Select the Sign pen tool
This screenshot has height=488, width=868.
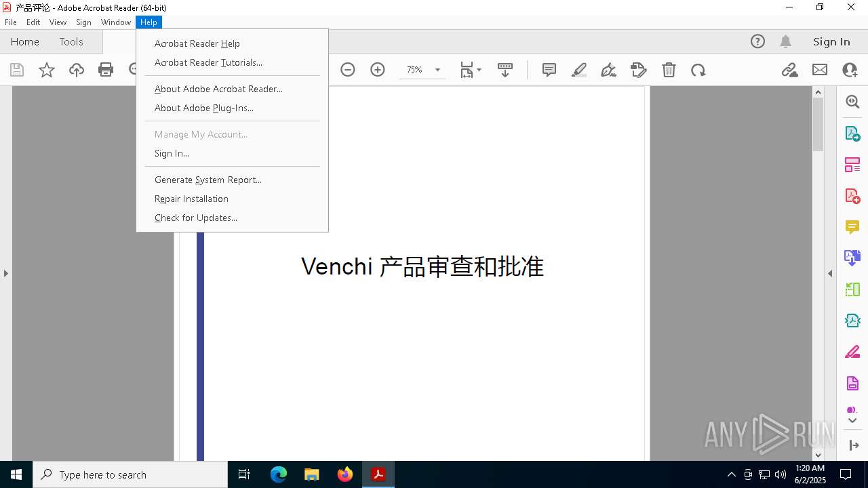(x=609, y=70)
